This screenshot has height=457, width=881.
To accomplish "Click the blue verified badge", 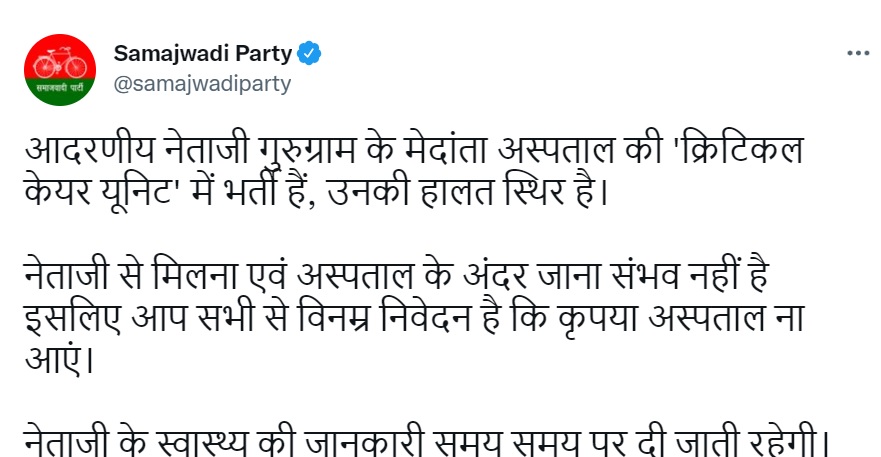I will [311, 52].
